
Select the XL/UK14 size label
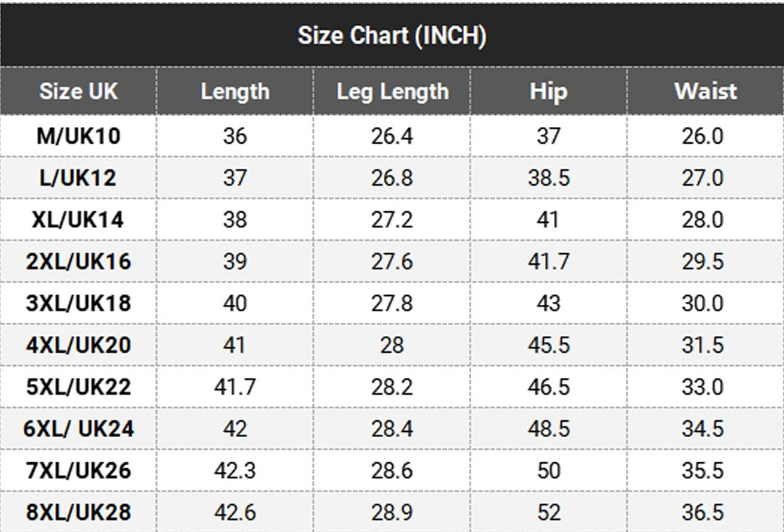78,219
